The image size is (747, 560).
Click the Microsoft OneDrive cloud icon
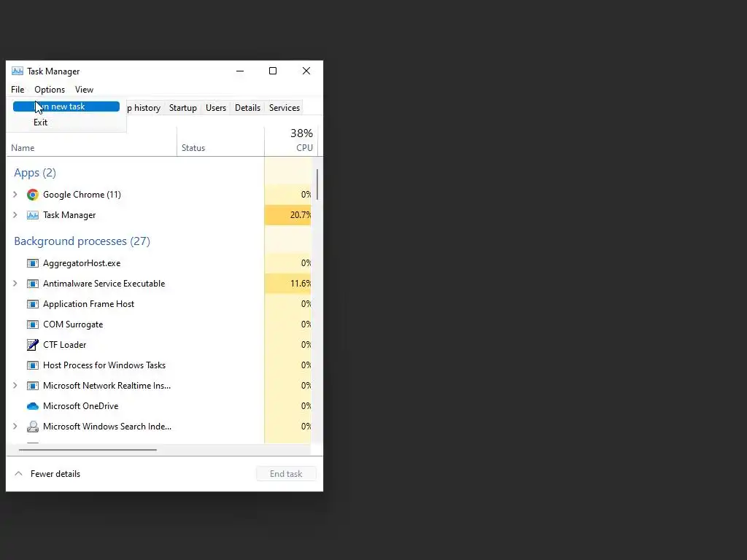click(32, 406)
